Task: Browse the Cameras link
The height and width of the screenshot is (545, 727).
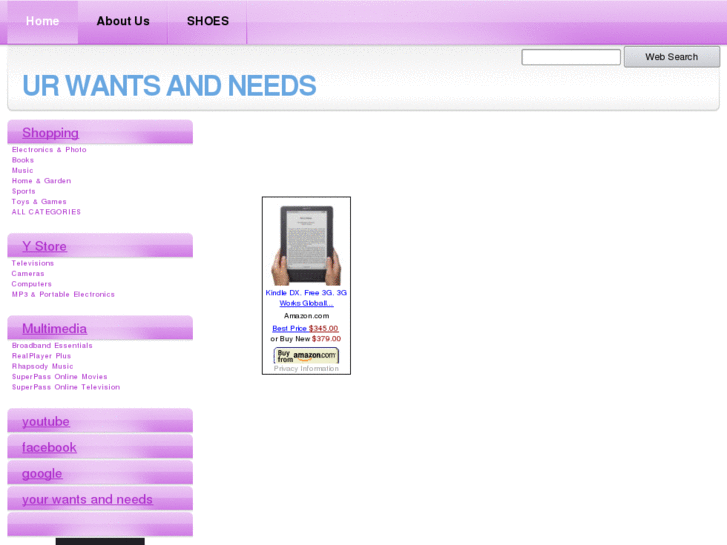Action: pos(28,274)
